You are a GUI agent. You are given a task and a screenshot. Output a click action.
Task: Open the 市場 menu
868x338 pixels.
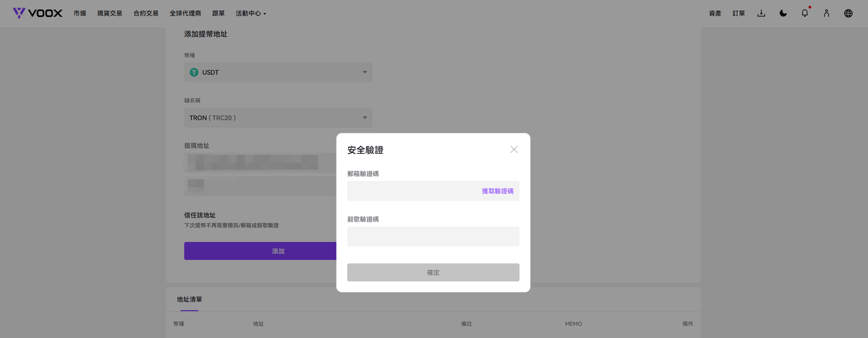click(80, 14)
